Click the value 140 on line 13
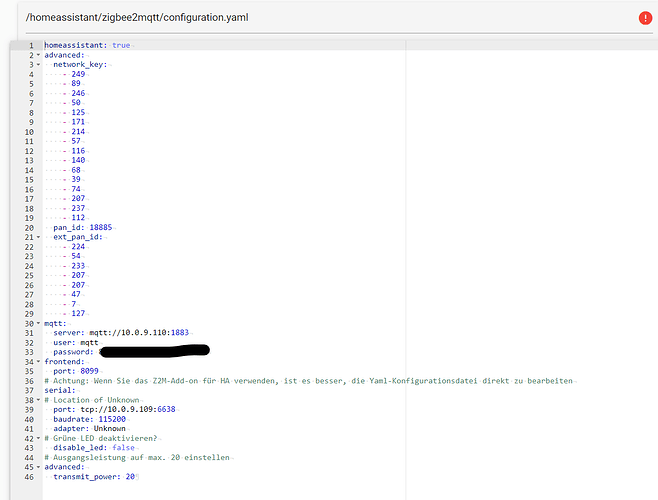 (78, 160)
